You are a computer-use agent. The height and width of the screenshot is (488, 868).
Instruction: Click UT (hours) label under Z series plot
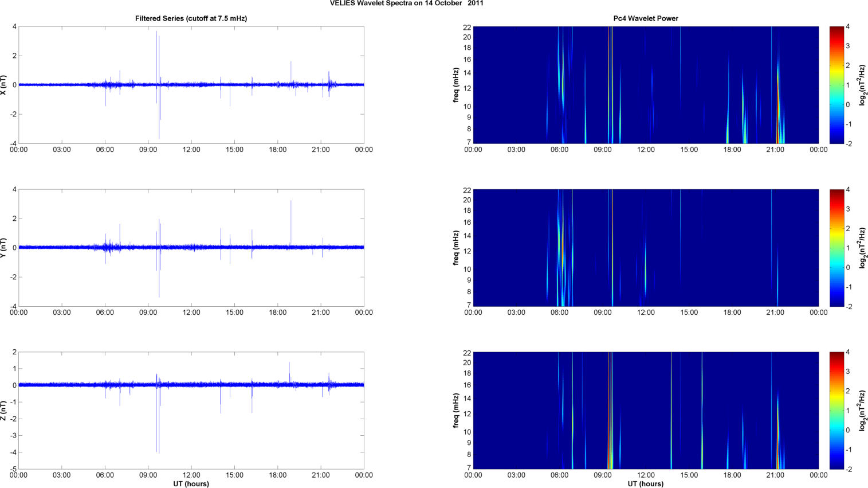tap(191, 484)
